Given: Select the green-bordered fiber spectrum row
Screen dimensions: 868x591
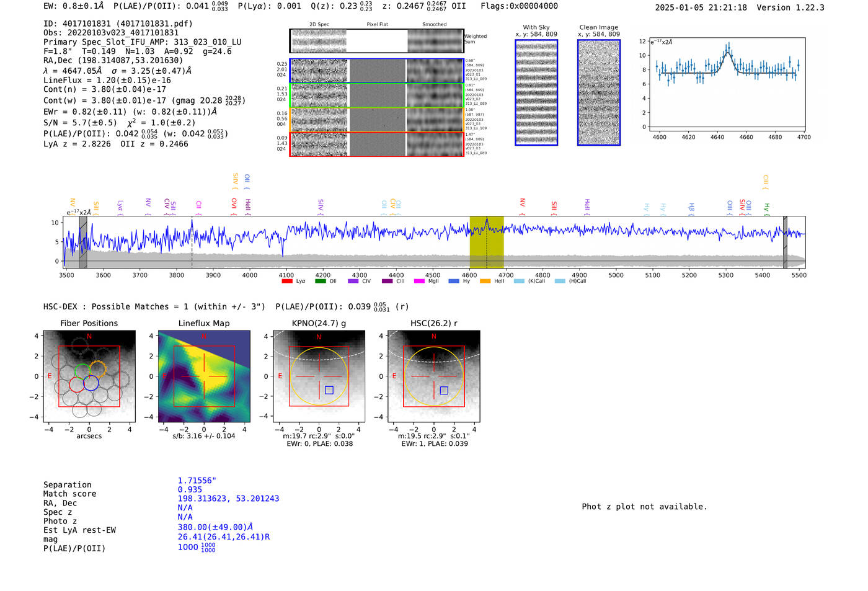Looking at the screenshot, I should 376,95.
